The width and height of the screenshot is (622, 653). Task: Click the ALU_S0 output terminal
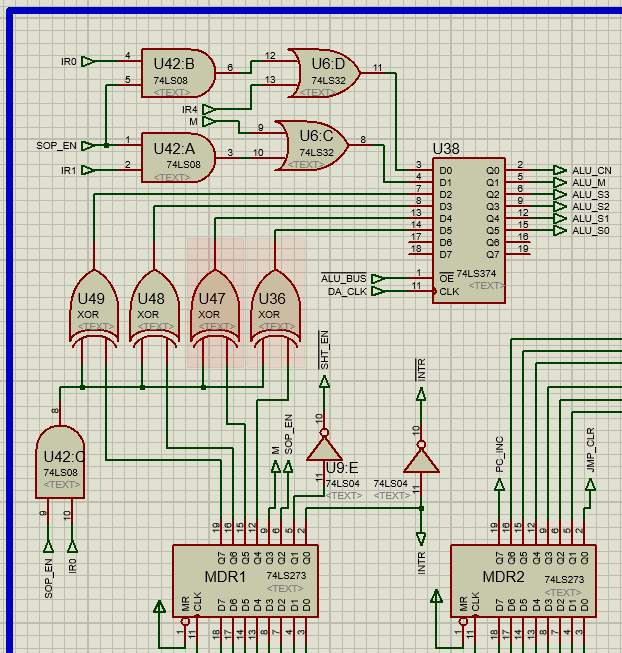(560, 231)
